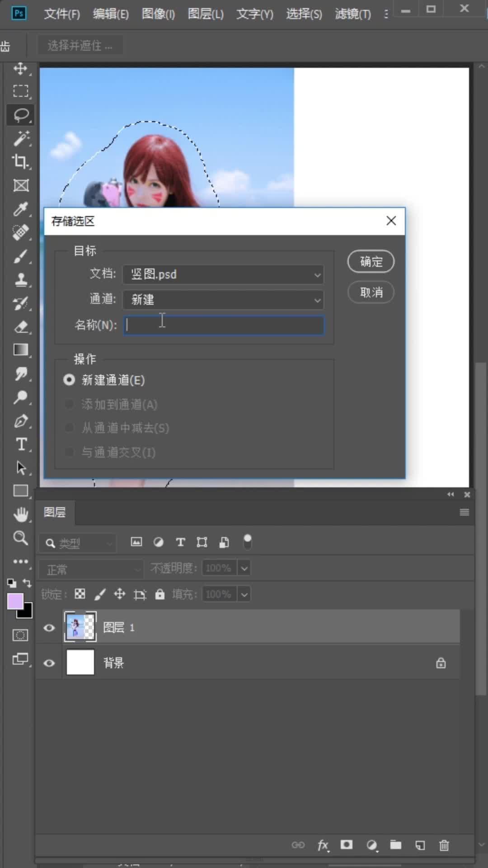Select the Frame tool
Screen dimensions: 488x868
[20, 185]
